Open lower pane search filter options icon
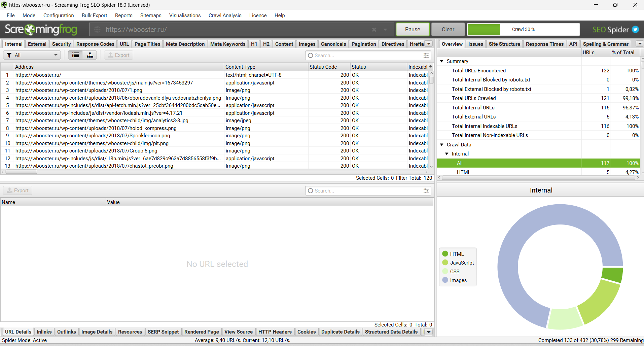This screenshot has width=644, height=346. pyautogui.click(x=426, y=191)
